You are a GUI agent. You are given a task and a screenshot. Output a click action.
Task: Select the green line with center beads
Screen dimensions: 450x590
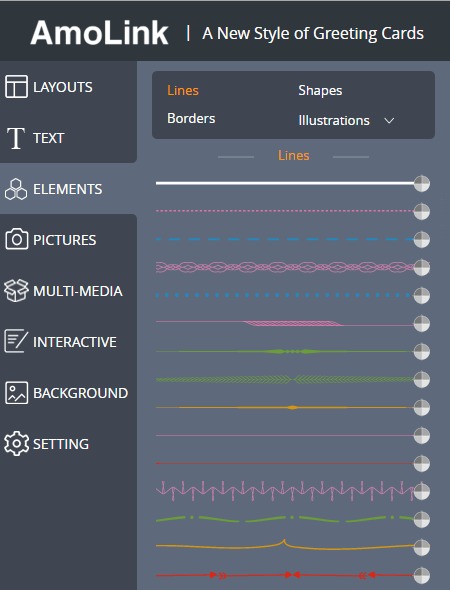(x=285, y=351)
